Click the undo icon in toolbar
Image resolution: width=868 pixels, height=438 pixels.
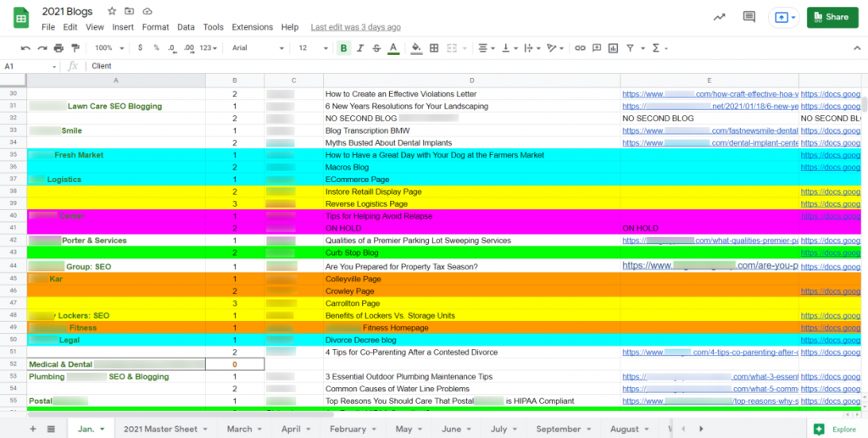(25, 48)
